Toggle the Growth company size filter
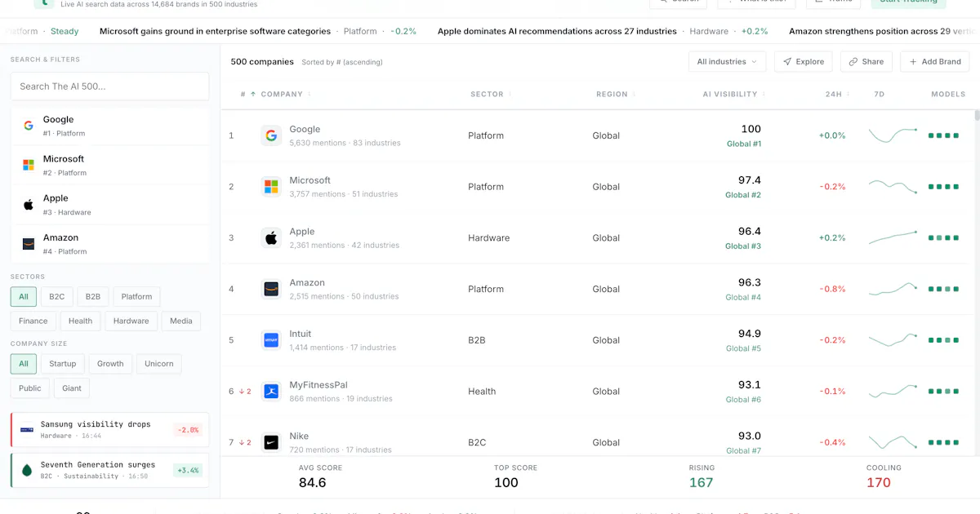 coord(110,364)
